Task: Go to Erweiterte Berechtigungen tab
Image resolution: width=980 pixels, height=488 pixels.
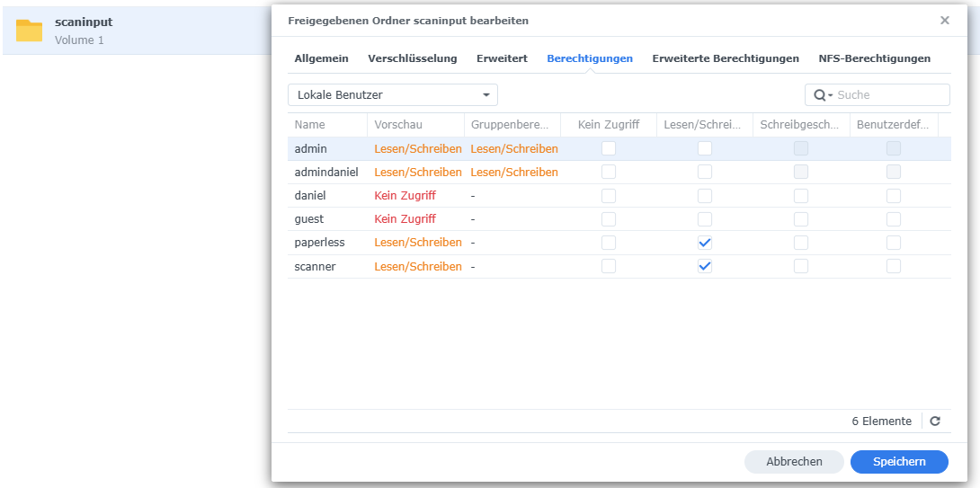Action: click(x=725, y=58)
